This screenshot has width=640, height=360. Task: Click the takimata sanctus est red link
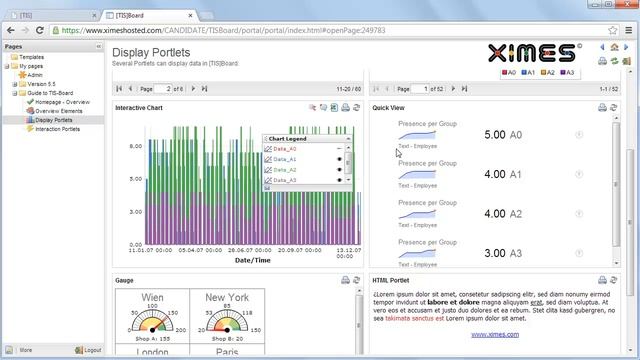coord(414,318)
